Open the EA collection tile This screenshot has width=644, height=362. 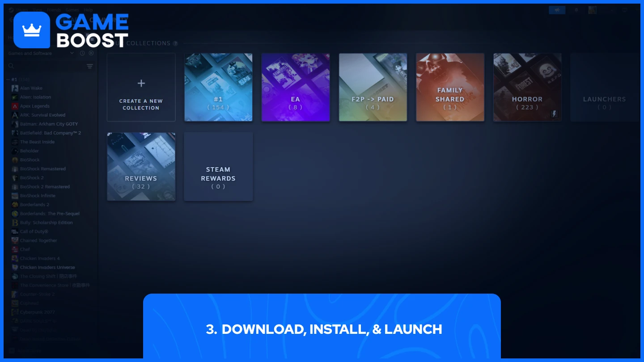296,87
